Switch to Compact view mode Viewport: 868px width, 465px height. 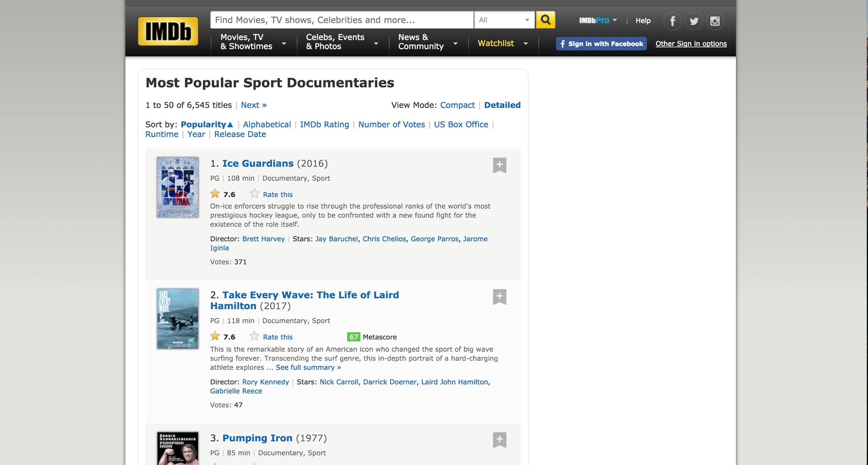457,105
